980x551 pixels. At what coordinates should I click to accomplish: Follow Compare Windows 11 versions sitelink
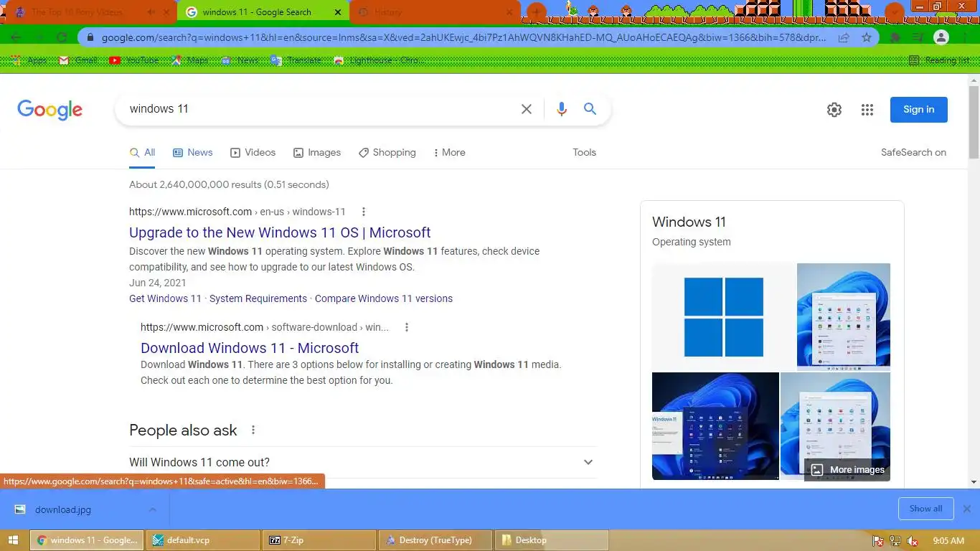pos(384,298)
